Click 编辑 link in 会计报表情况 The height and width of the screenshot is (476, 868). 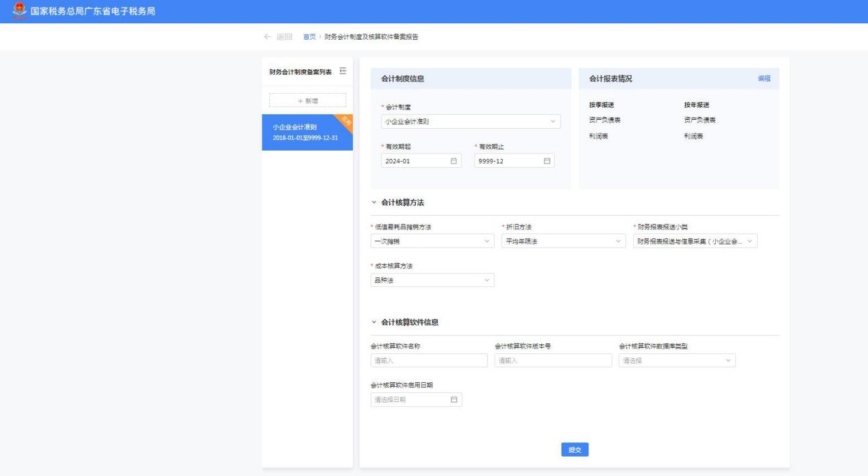pos(764,79)
